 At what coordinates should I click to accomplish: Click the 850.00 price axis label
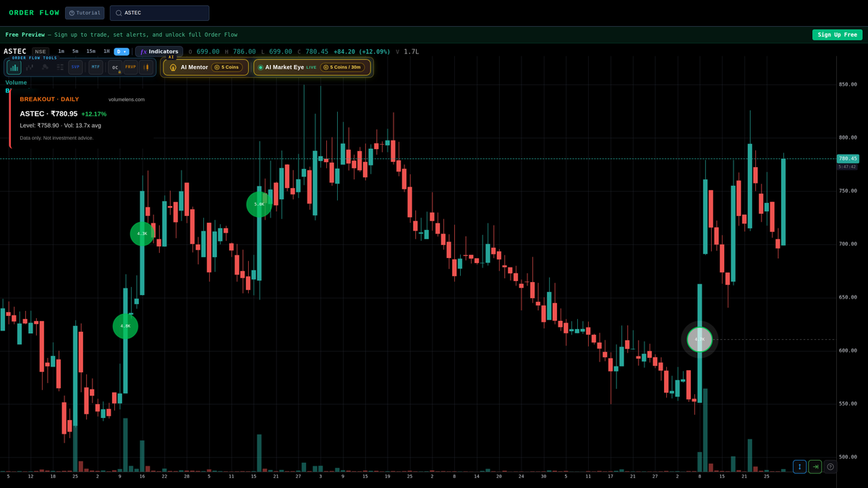(848, 84)
